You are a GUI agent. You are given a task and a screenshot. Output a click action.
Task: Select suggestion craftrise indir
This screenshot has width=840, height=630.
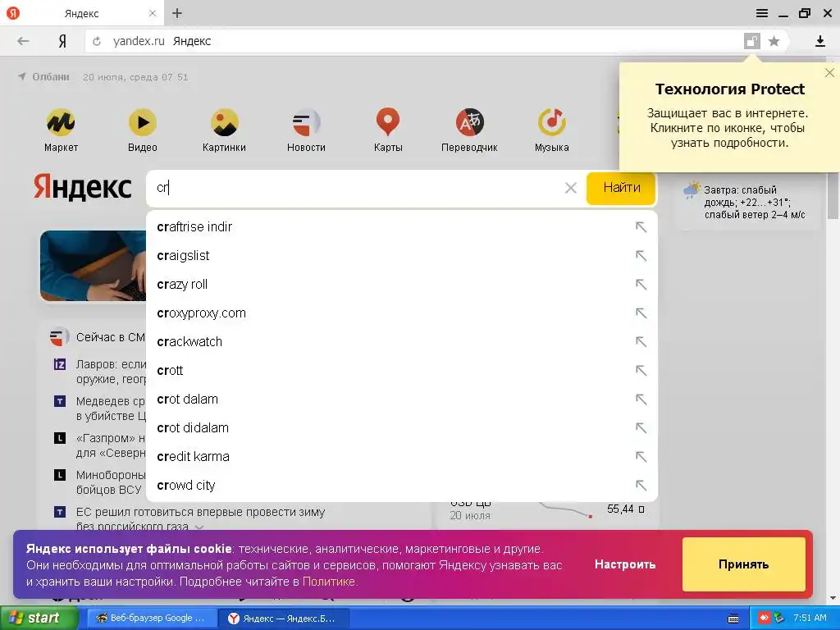coord(402,227)
